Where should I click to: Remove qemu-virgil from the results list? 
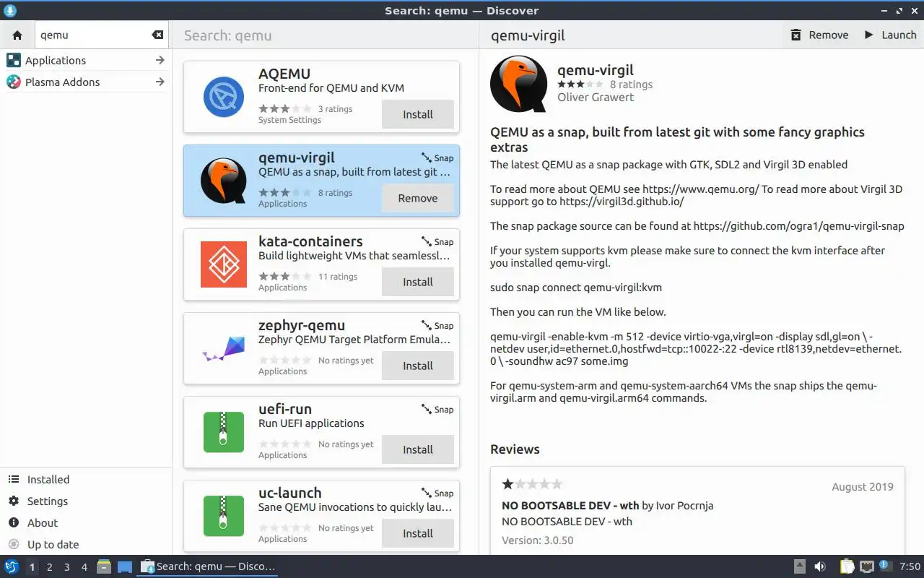[x=417, y=198]
